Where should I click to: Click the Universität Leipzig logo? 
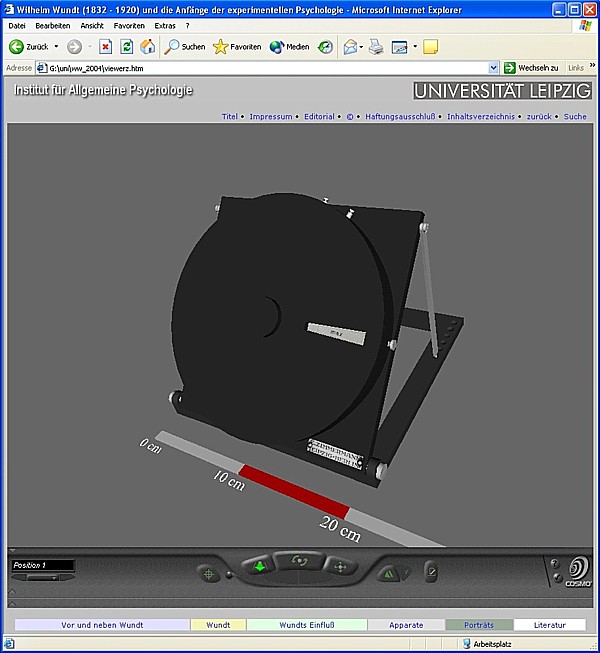pos(502,91)
